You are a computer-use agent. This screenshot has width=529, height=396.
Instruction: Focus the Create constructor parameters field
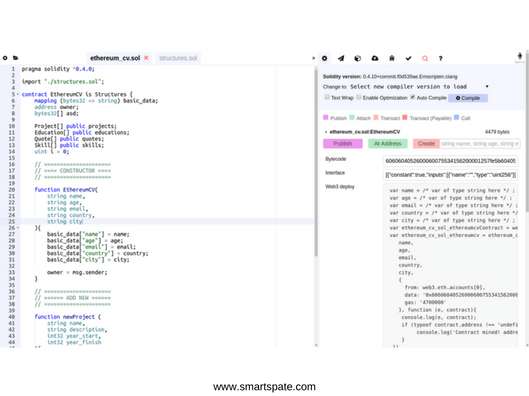pyautogui.click(x=480, y=144)
